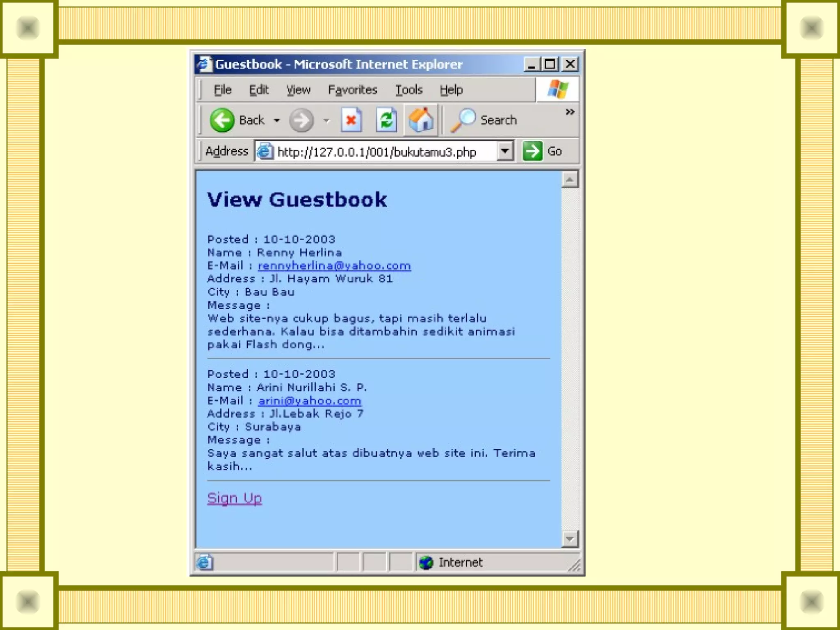
Task: Close the Guestbook window
Action: (570, 64)
